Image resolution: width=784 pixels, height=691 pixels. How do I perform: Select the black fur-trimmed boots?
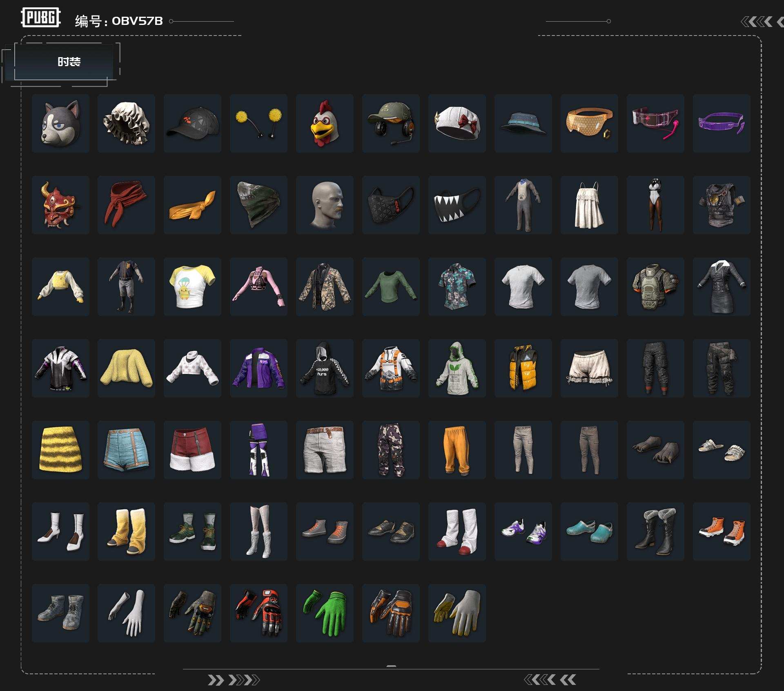[656, 531]
